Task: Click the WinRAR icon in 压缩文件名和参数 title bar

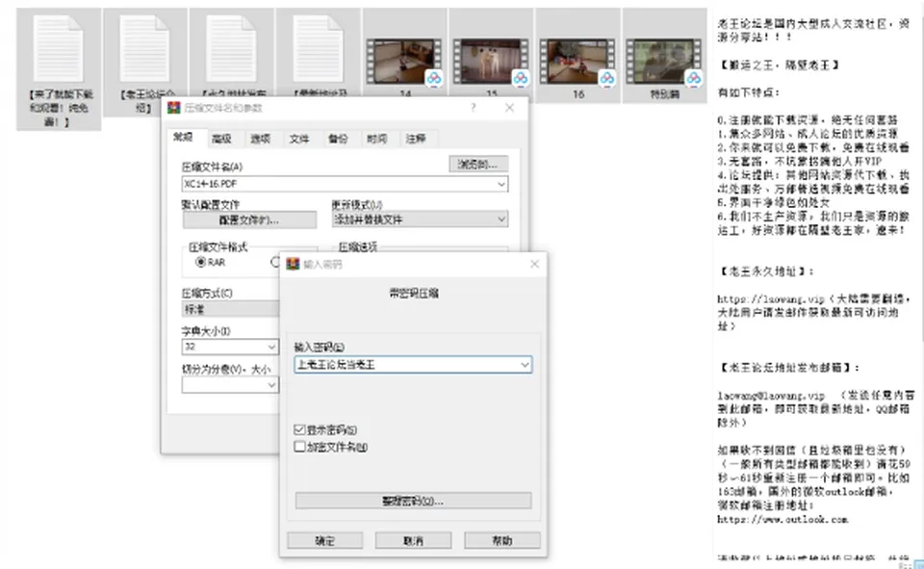Action: click(x=174, y=108)
